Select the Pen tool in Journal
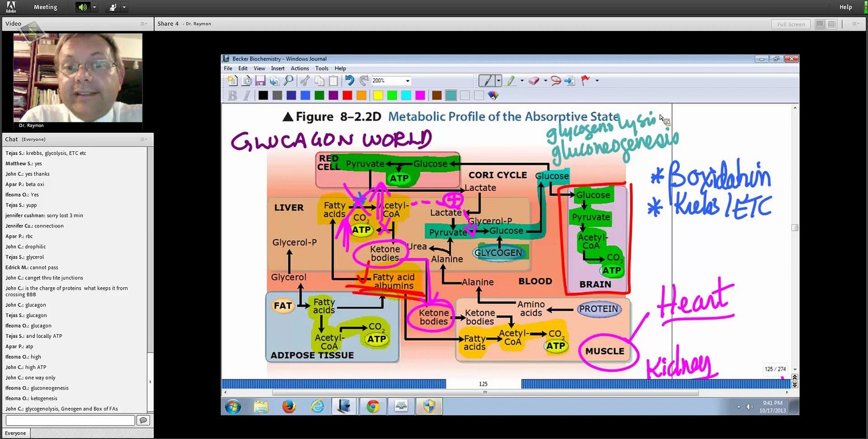 coord(486,80)
